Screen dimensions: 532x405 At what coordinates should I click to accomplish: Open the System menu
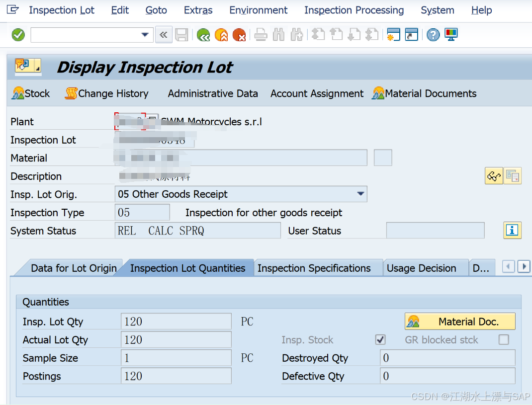438,10
